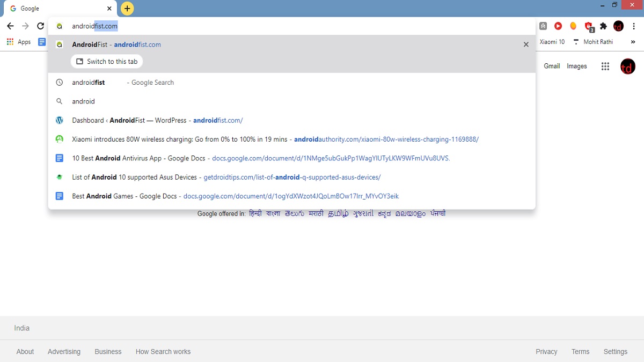Select the Google browser tab
The height and width of the screenshot is (362, 644).
point(59,9)
